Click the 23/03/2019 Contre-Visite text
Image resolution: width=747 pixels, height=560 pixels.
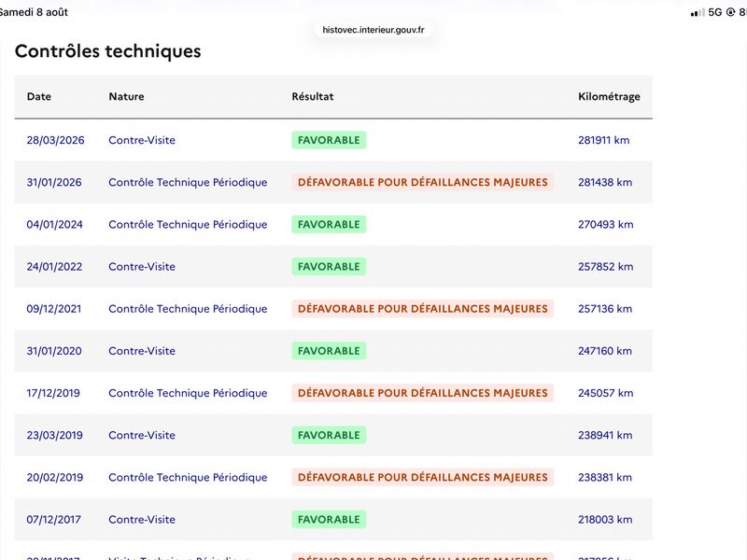tap(142, 435)
